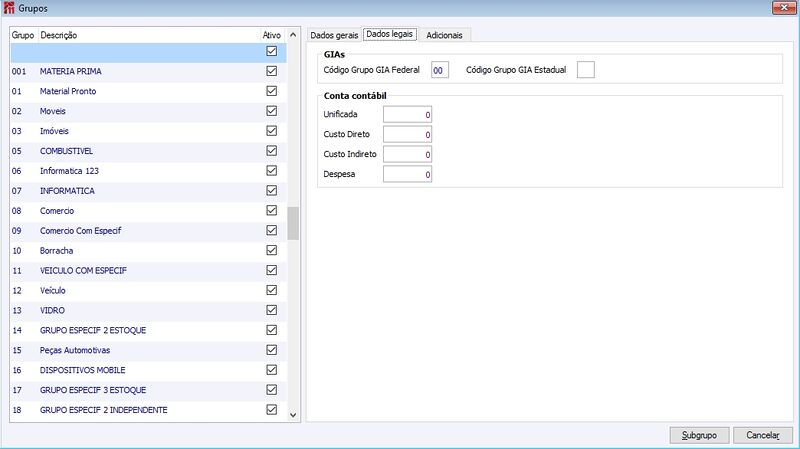Select the Material Pronto row
The width and height of the screenshot is (800, 449).
coord(148,91)
